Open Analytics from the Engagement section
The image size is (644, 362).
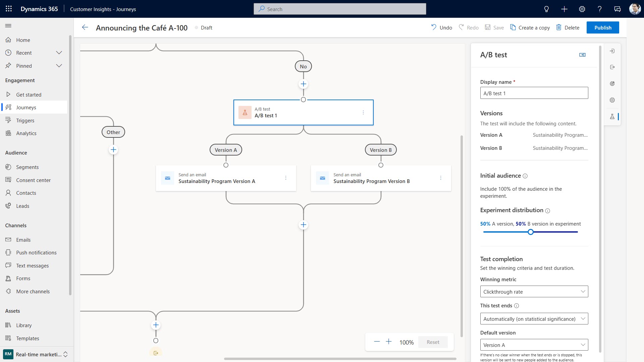pos(26,133)
